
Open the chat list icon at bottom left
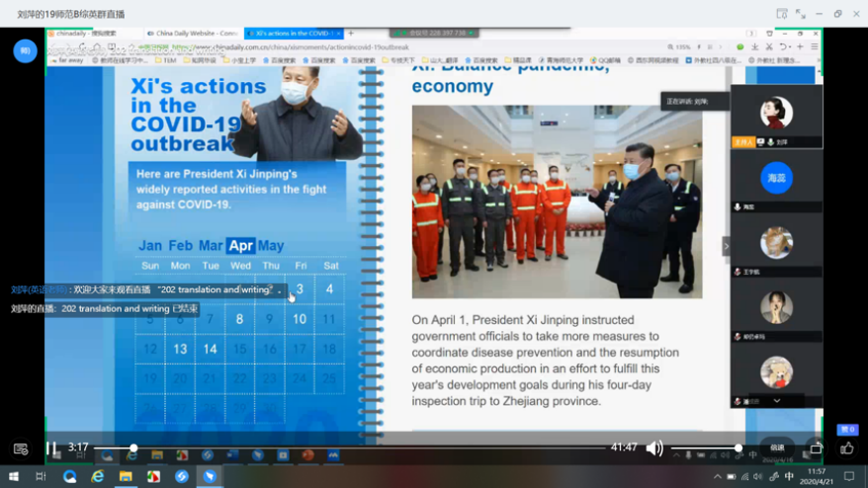tap(21, 448)
